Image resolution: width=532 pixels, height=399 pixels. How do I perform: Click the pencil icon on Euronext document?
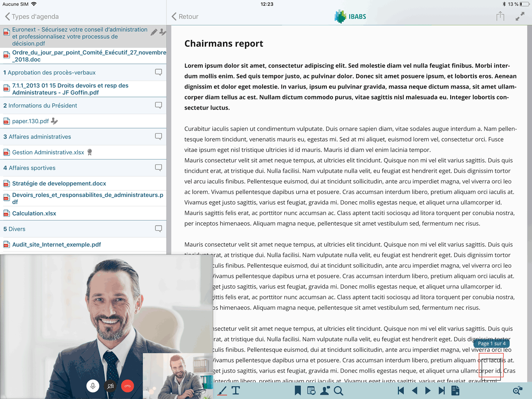click(x=154, y=32)
